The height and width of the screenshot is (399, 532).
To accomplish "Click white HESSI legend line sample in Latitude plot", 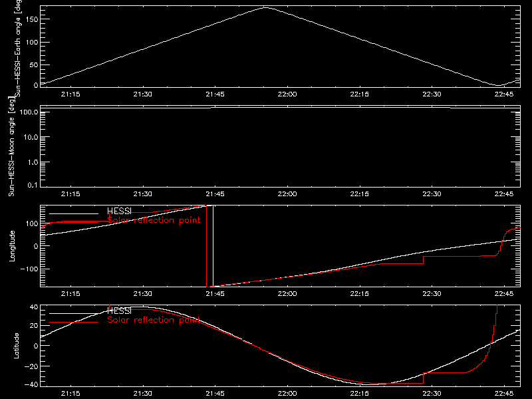I will click(74, 313).
